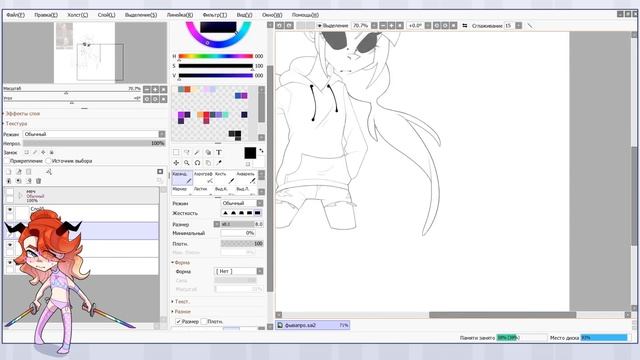Open the layer blend mode Обычный dropdown

point(94,134)
